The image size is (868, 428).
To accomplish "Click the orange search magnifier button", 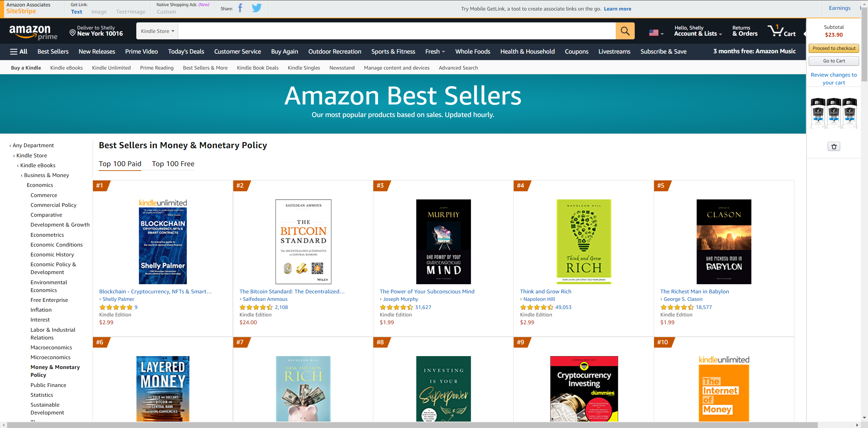I will [x=625, y=31].
